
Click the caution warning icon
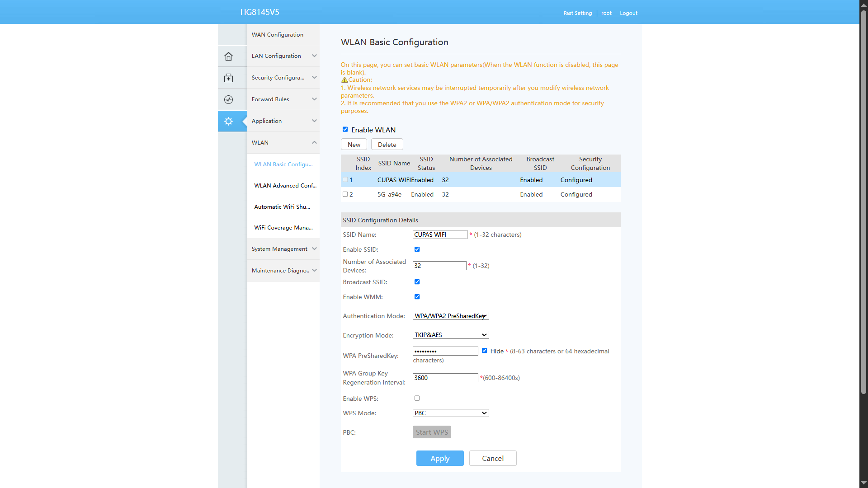pyautogui.click(x=344, y=80)
